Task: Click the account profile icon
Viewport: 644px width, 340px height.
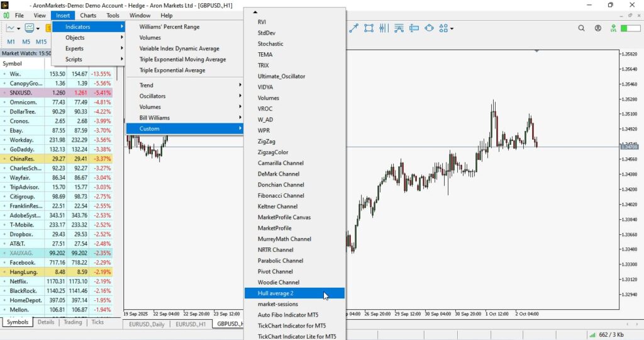Action: pos(597,28)
